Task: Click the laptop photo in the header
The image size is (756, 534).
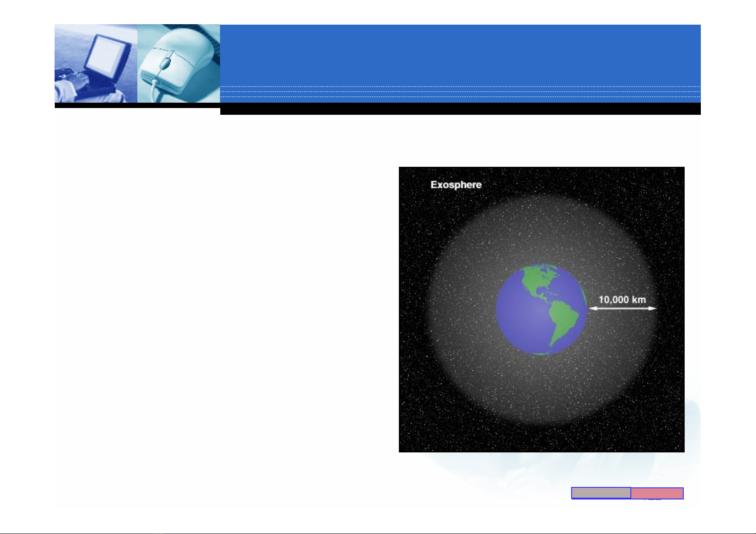Action: tap(95, 64)
